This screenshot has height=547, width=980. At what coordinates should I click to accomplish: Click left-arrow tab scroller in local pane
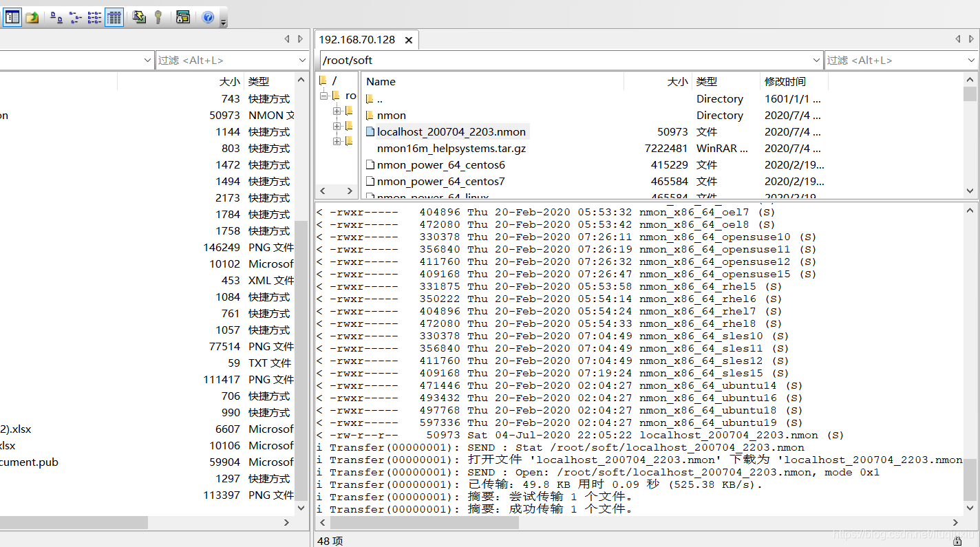tap(288, 39)
